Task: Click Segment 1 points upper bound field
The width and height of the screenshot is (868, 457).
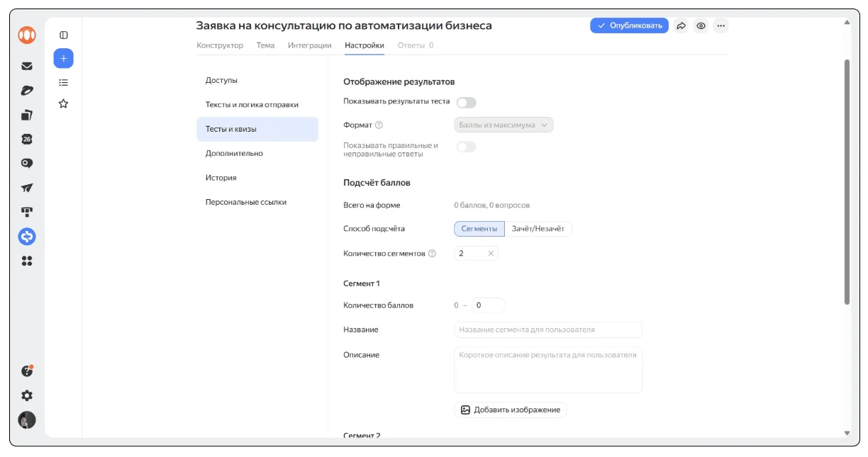Action: coord(489,305)
